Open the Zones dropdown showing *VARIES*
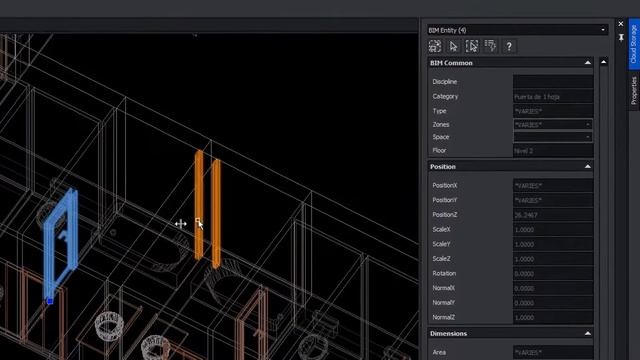Viewport: 640px width, 360px height. pos(553,124)
